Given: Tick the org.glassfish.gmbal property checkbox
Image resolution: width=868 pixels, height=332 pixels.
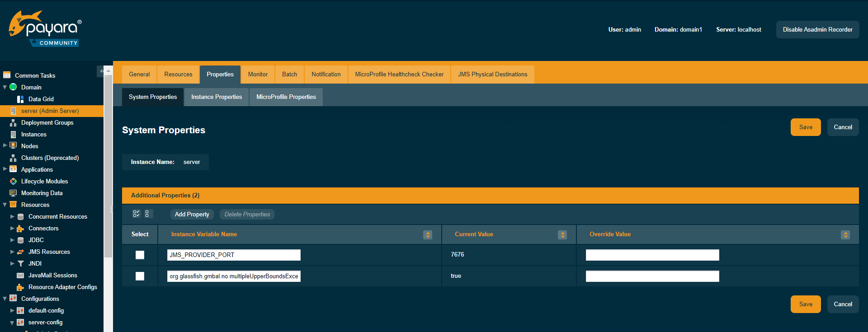Looking at the screenshot, I should (140, 276).
